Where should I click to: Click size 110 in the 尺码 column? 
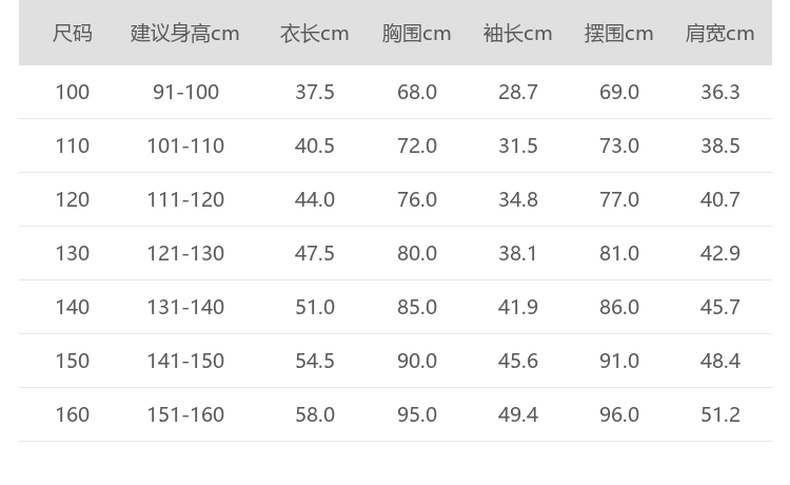[72, 146]
